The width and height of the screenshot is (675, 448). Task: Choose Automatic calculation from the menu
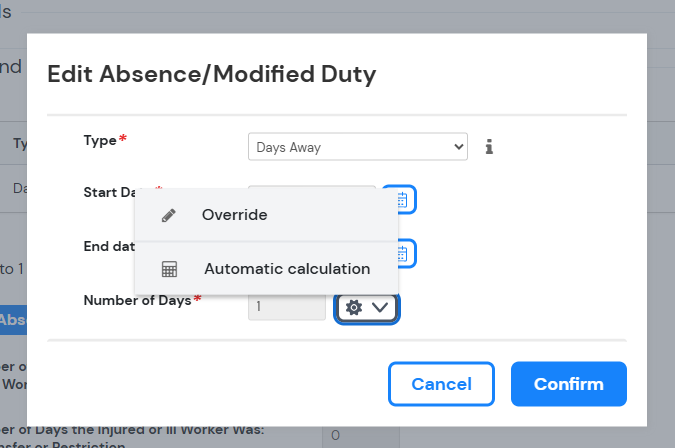coord(286,269)
